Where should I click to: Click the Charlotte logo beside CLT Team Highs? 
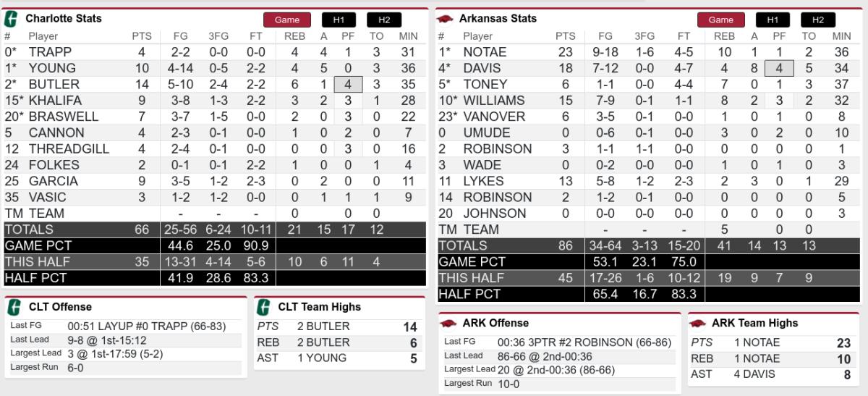(264, 307)
